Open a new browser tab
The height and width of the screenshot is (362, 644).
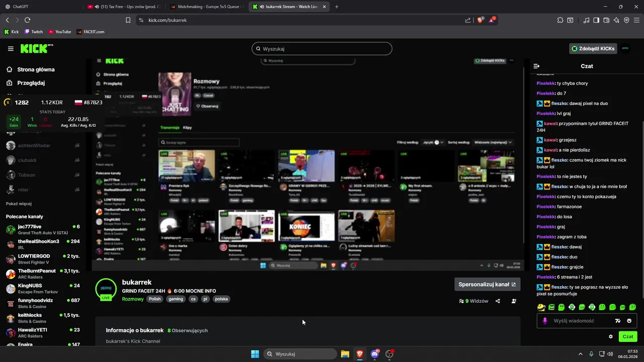click(337, 7)
